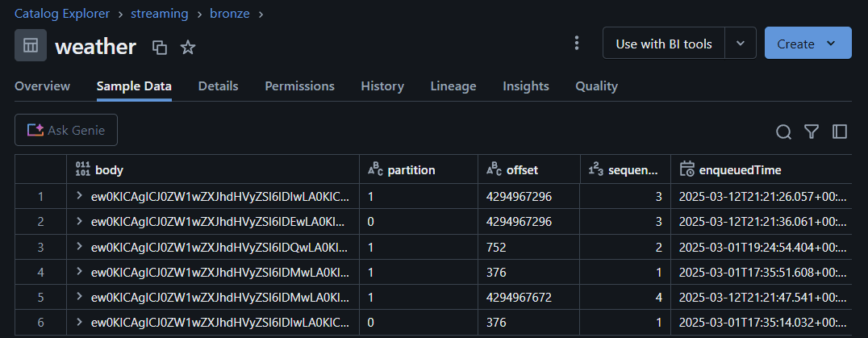This screenshot has height=338, width=868.
Task: Open the Use with BI tools dropdown arrow
Action: (x=741, y=43)
